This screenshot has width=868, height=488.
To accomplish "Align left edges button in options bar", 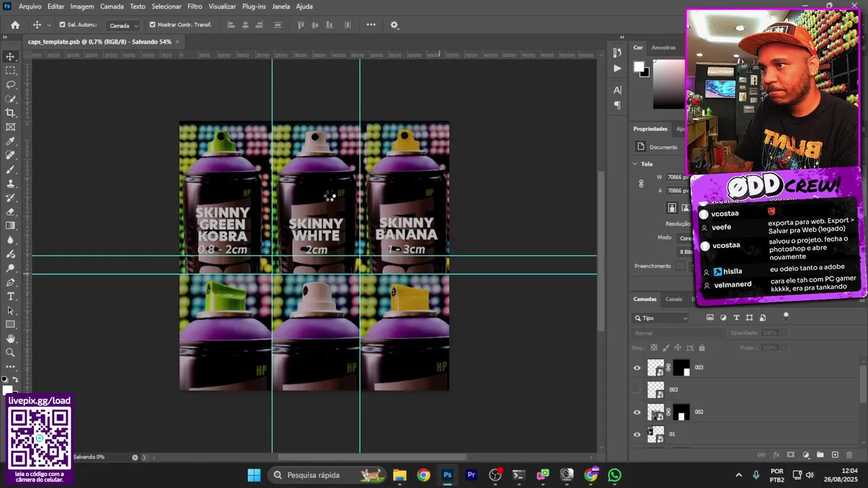I will click(x=231, y=25).
